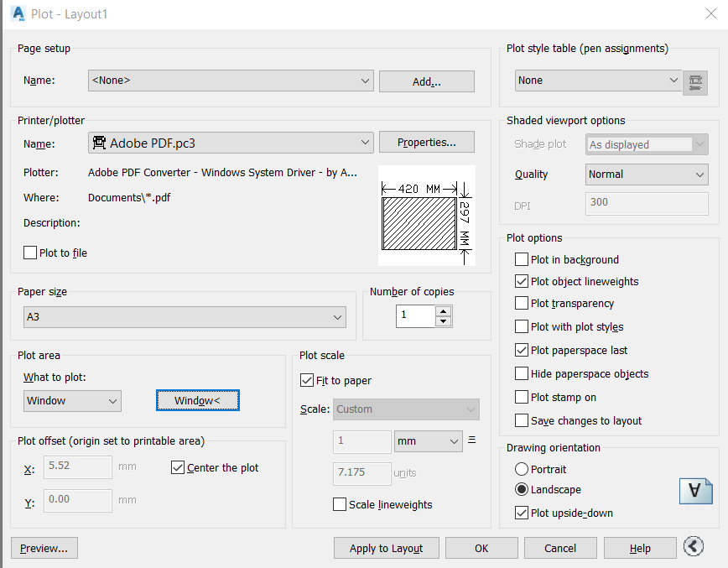The width and height of the screenshot is (728, 568).
Task: Click the AutoCAD logo in title bar
Action: pos(18,14)
